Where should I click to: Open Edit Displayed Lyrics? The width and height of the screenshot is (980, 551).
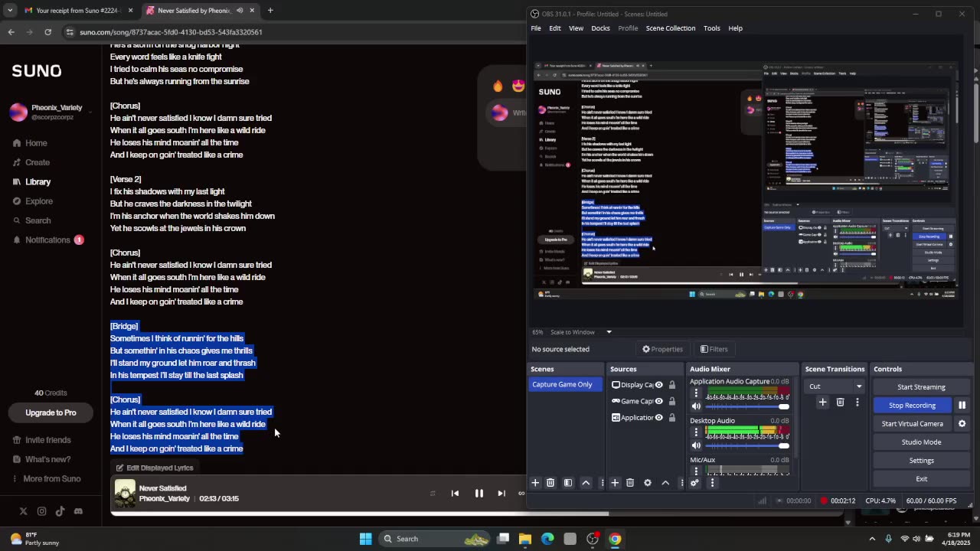point(155,468)
